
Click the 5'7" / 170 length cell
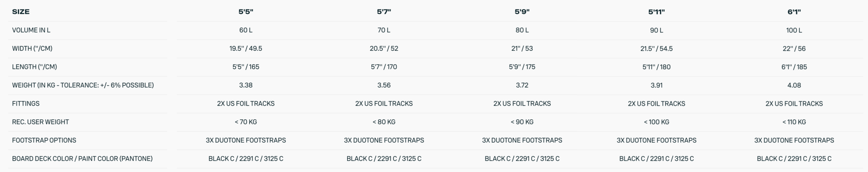[384, 67]
